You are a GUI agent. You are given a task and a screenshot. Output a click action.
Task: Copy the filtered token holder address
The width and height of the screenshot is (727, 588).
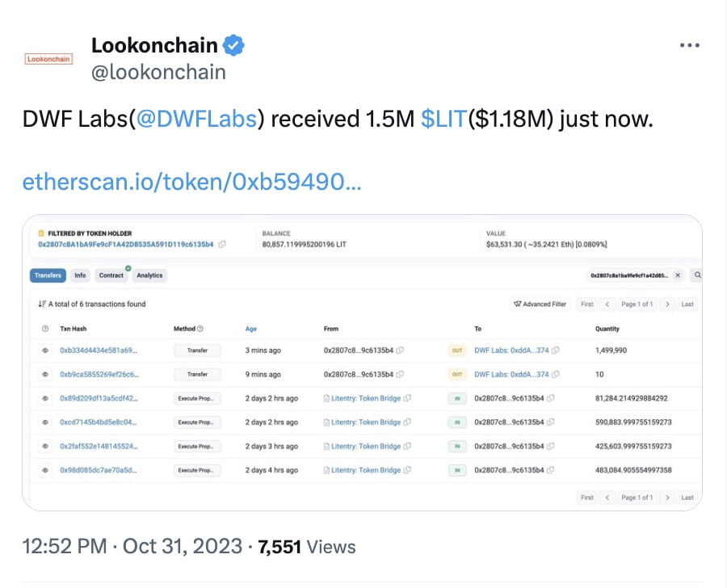pyautogui.click(x=221, y=243)
